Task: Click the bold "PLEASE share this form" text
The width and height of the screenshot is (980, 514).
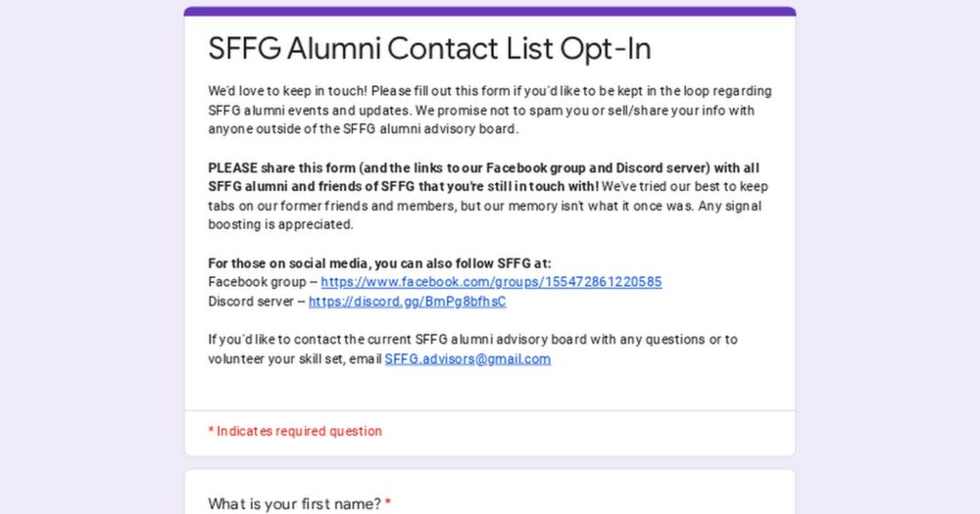Action: pos(282,168)
